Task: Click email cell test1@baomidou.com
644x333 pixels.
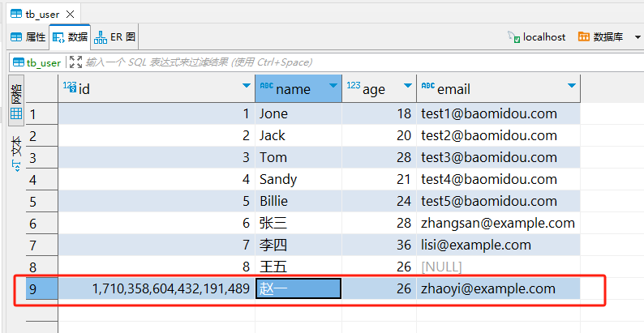Action: 499,113
